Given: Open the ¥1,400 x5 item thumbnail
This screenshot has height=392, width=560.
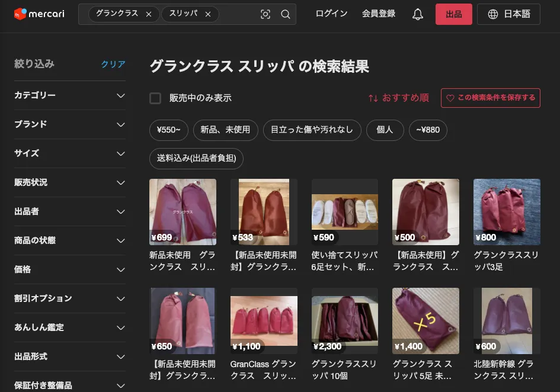Looking at the screenshot, I should coord(425,320).
